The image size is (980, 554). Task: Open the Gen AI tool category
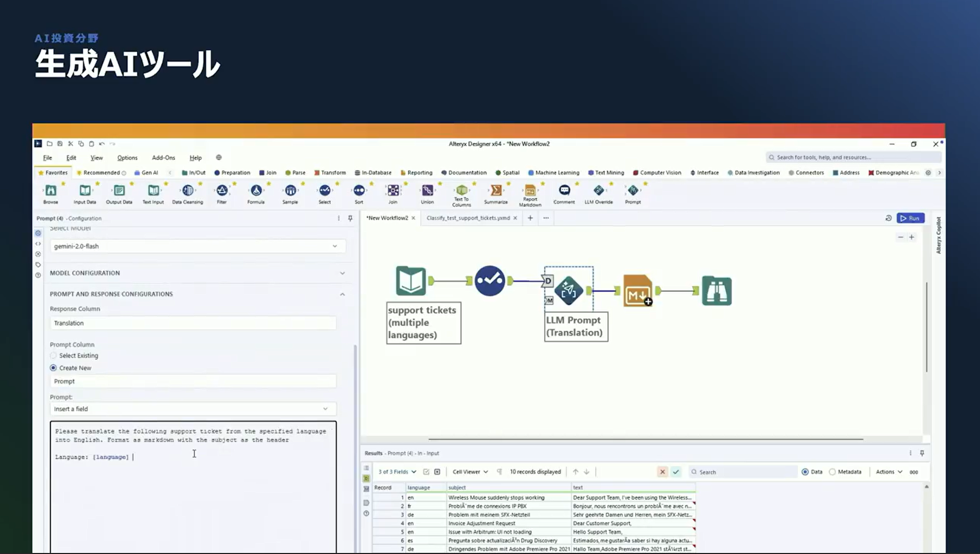(x=147, y=173)
